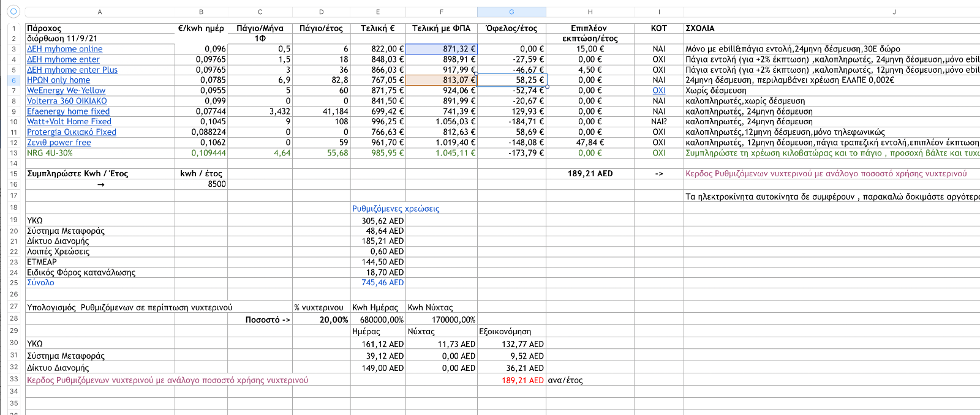The width and height of the screenshot is (980, 415).
Task: Select the ΣΧΟΛΙΑ header cell
Action: (x=832, y=28)
